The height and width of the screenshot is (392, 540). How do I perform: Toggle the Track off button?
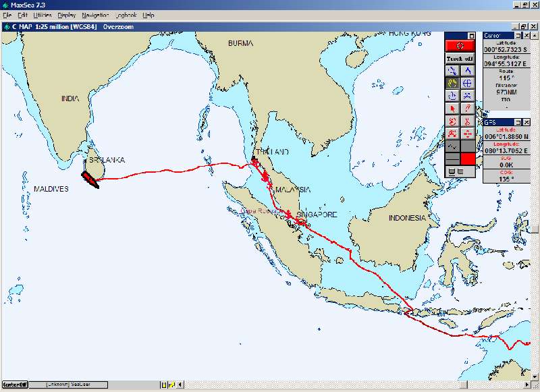tap(460, 59)
